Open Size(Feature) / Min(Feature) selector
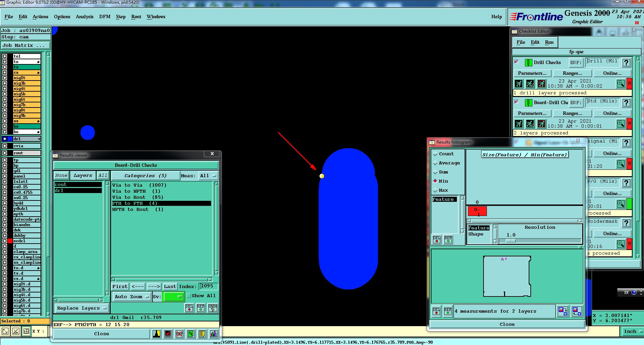 click(x=525, y=155)
